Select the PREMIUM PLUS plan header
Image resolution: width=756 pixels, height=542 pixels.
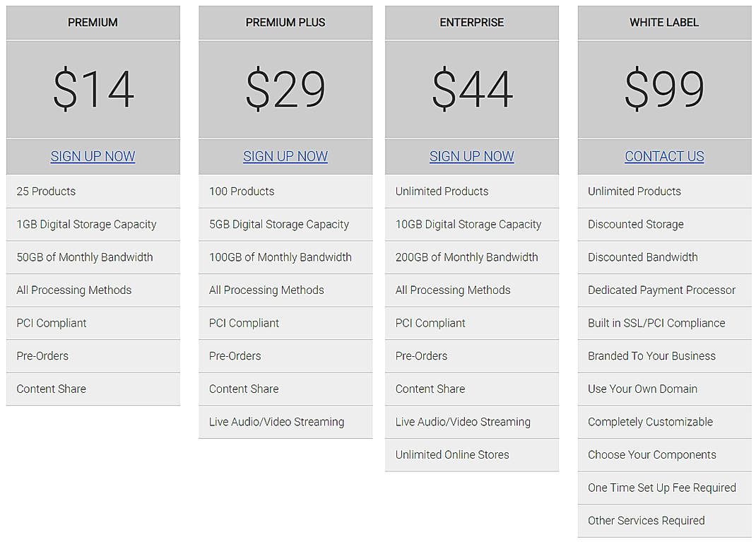pyautogui.click(x=285, y=22)
